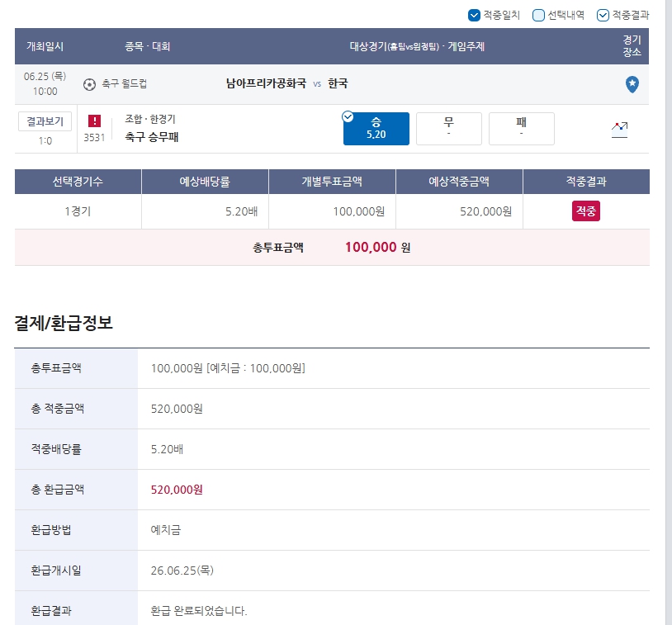Click the 적중배당률 row label
This screenshot has height=625, width=672.
click(56, 449)
